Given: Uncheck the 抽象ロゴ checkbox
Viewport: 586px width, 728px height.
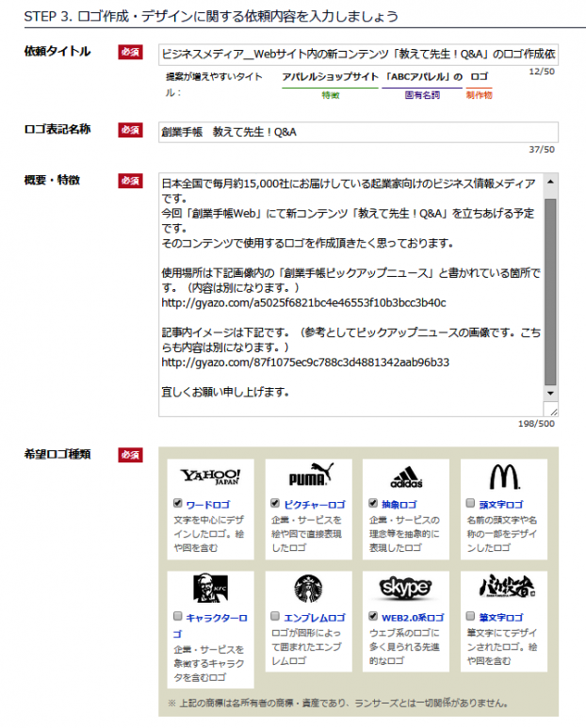Looking at the screenshot, I should (373, 503).
